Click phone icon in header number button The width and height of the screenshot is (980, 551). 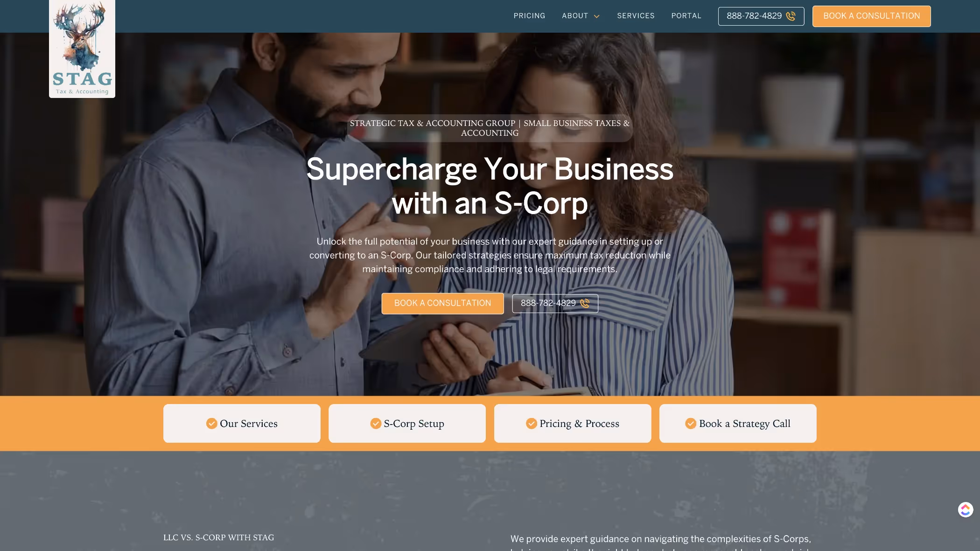coord(791,16)
